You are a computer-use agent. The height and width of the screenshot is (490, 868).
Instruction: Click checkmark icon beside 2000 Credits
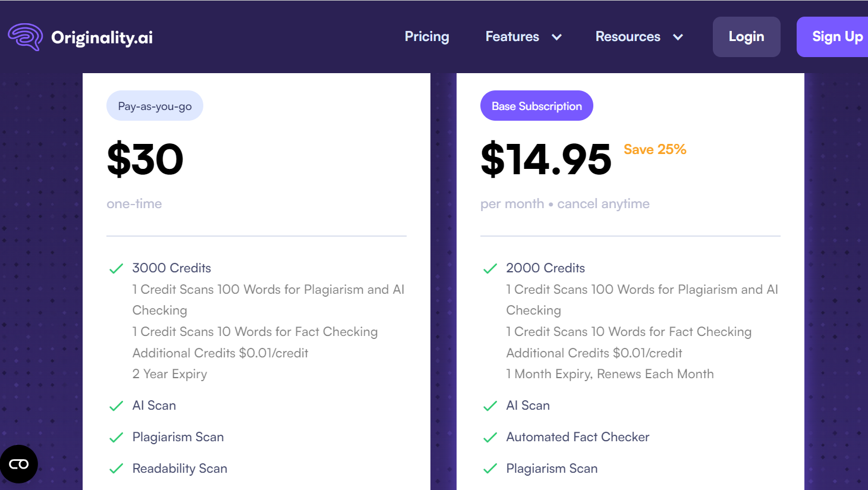click(490, 269)
